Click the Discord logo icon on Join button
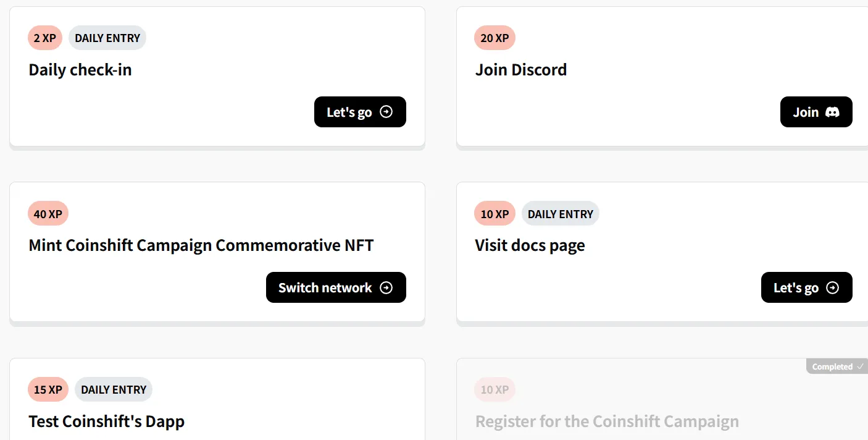 (x=832, y=112)
